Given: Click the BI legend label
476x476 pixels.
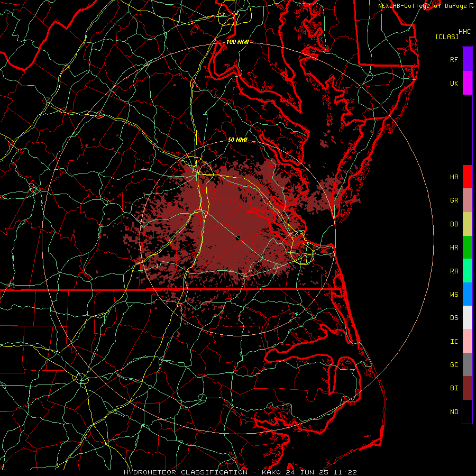Looking at the screenshot, I should [454, 388].
